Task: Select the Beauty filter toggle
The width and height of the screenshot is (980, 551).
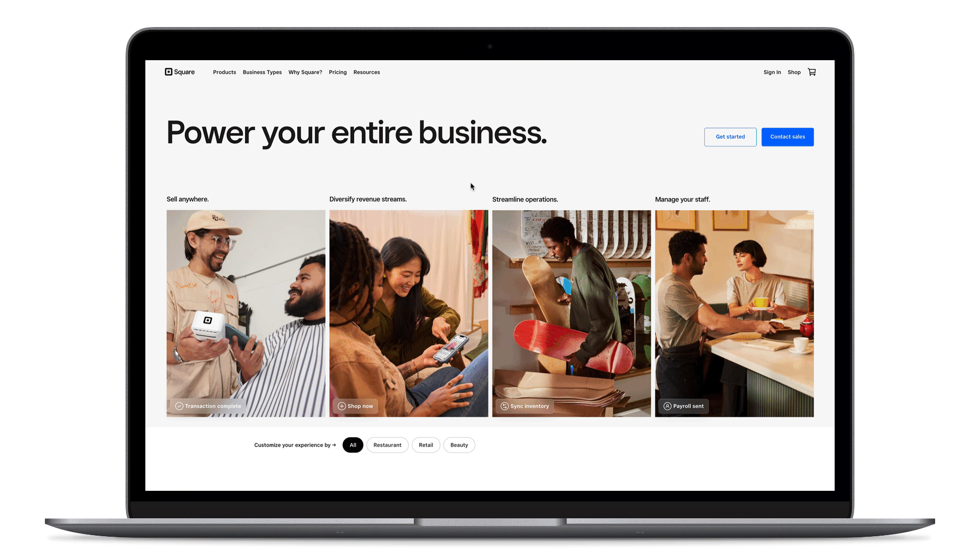Action: pyautogui.click(x=459, y=445)
